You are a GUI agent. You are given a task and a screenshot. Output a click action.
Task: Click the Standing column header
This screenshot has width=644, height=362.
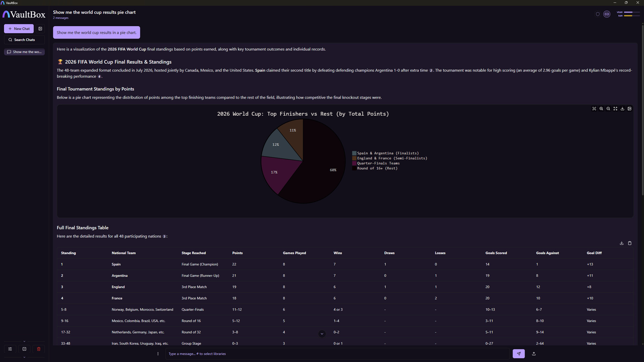pos(68,253)
